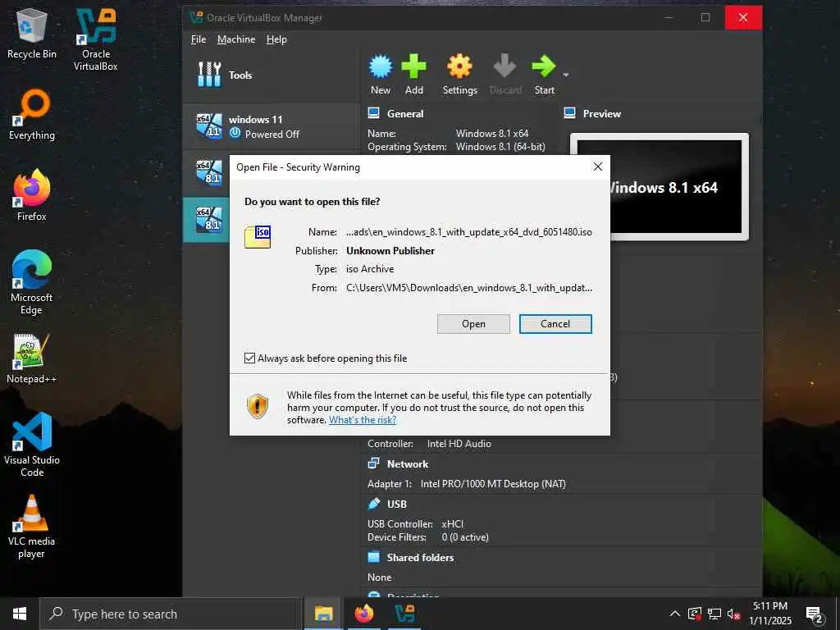Open the Help menu in VirtualBox
The image size is (840, 630).
click(276, 39)
